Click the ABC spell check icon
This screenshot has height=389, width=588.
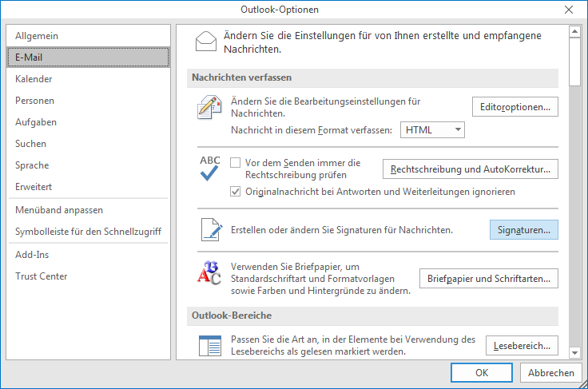[x=209, y=169]
